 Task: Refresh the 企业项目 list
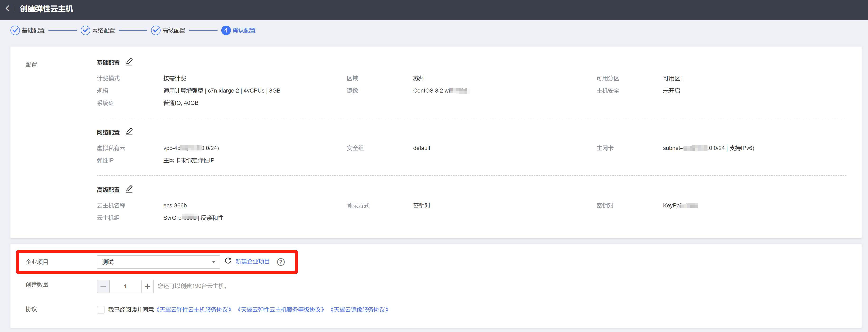coord(228,261)
